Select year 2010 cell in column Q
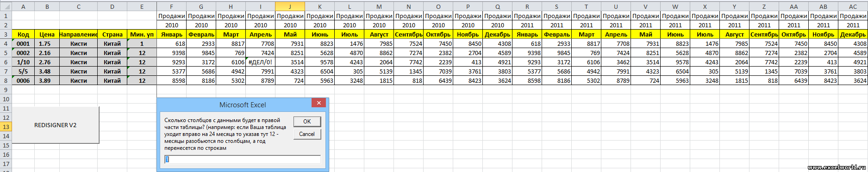 498,25
